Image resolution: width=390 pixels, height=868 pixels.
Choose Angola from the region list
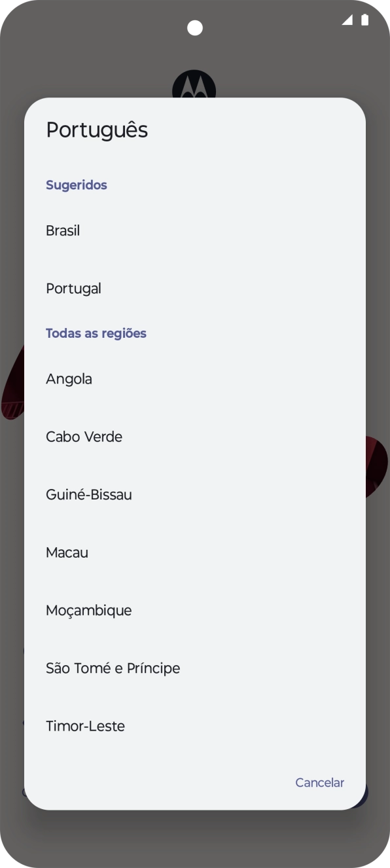coord(69,378)
